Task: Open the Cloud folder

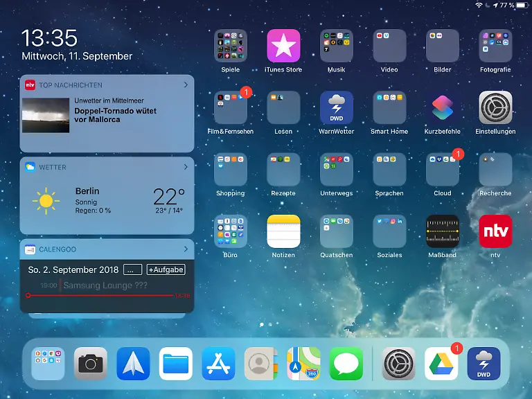Action: pos(443,169)
